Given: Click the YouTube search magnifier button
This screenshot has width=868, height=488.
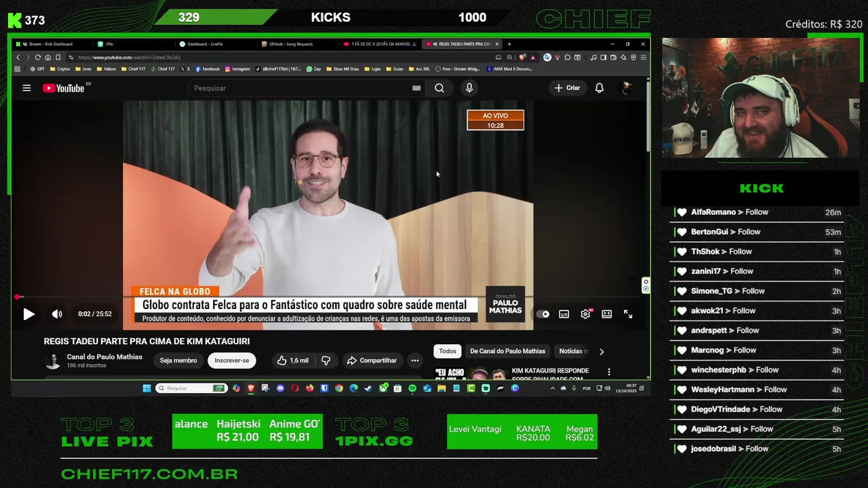Looking at the screenshot, I should 439,88.
